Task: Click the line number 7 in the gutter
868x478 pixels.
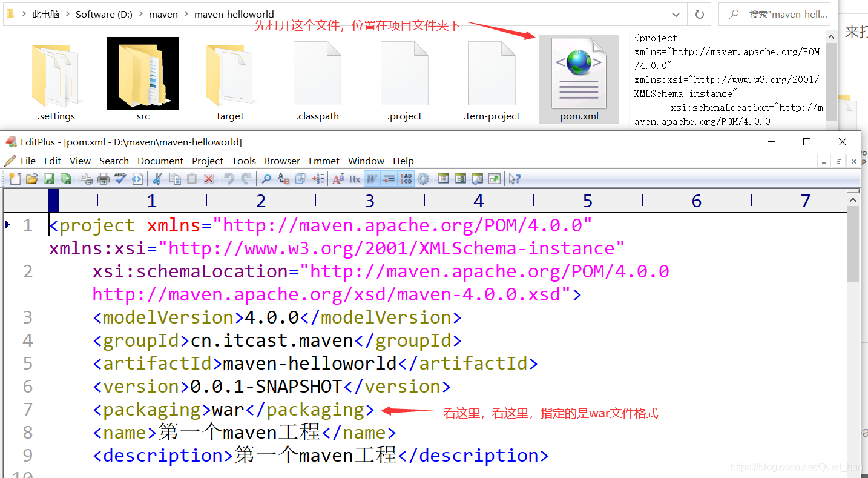Action: [x=28, y=410]
